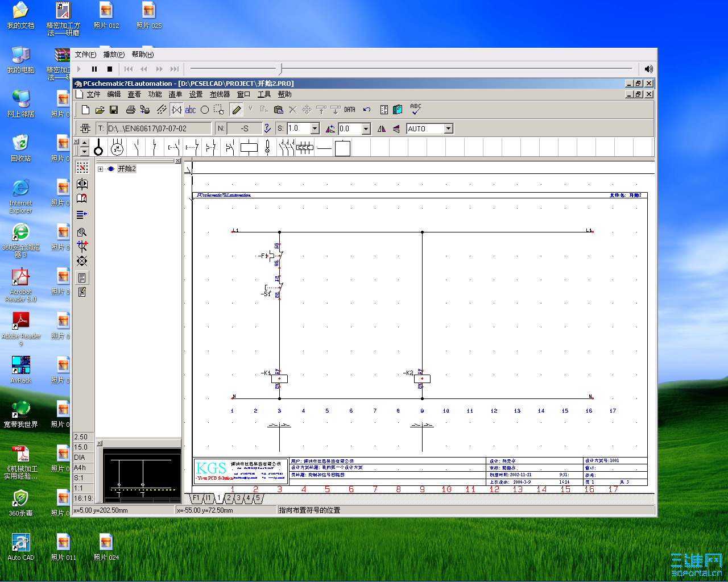Pause playback in the player window
The image size is (728, 582).
click(94, 69)
